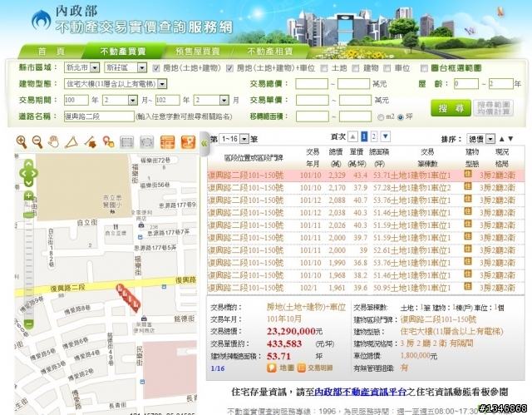Choose the circle selection tool
The width and height of the screenshot is (532, 415).
point(146,142)
